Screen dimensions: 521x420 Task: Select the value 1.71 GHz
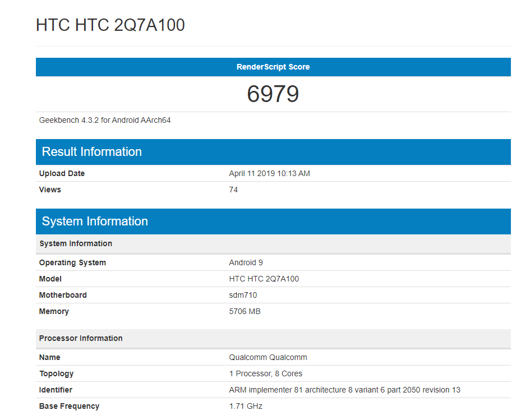click(246, 406)
